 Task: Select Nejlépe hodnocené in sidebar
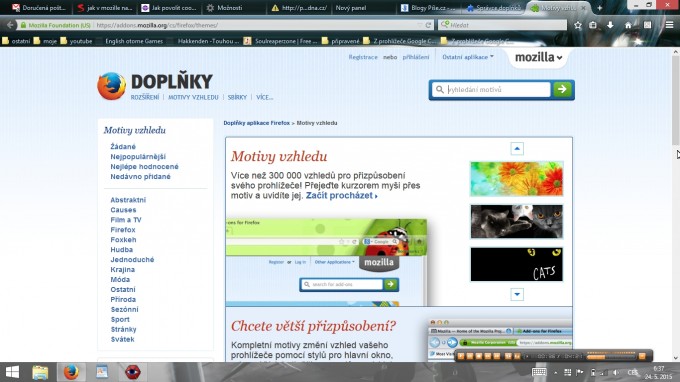144,167
